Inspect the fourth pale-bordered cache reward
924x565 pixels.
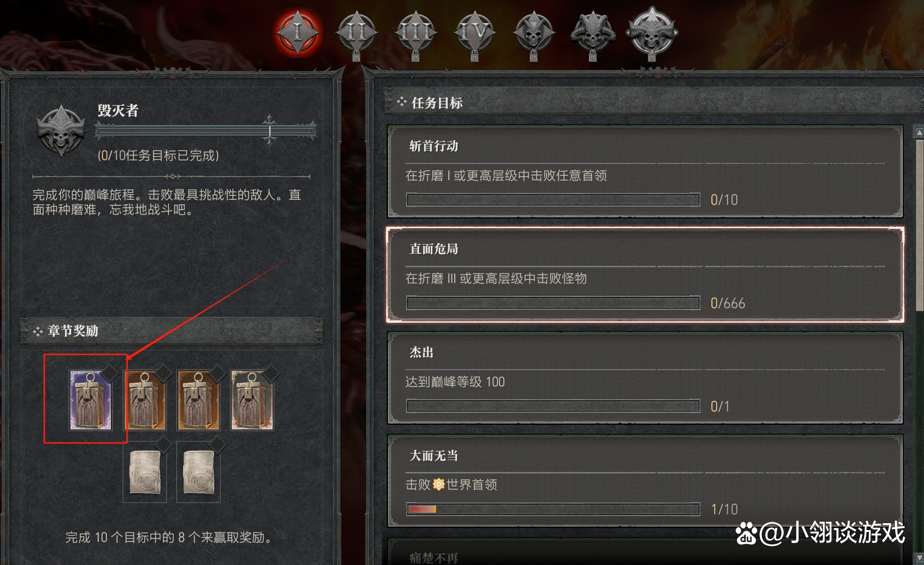pos(252,400)
